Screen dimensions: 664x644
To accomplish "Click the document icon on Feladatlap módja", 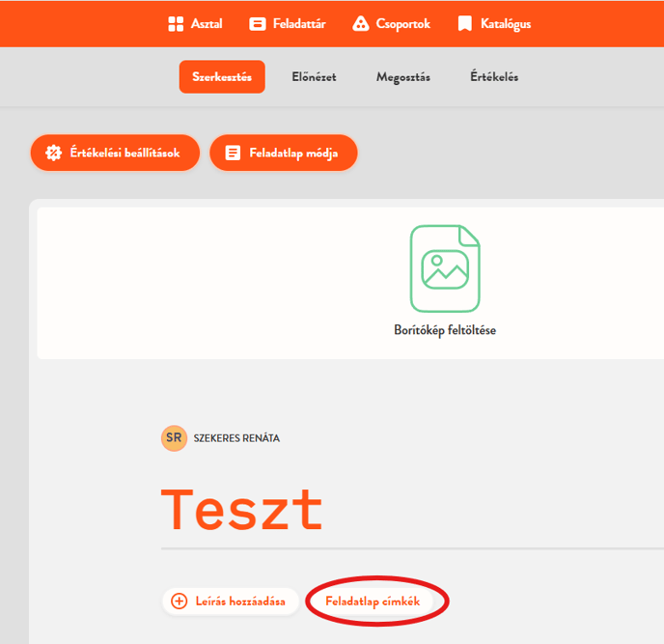I will coord(233,153).
